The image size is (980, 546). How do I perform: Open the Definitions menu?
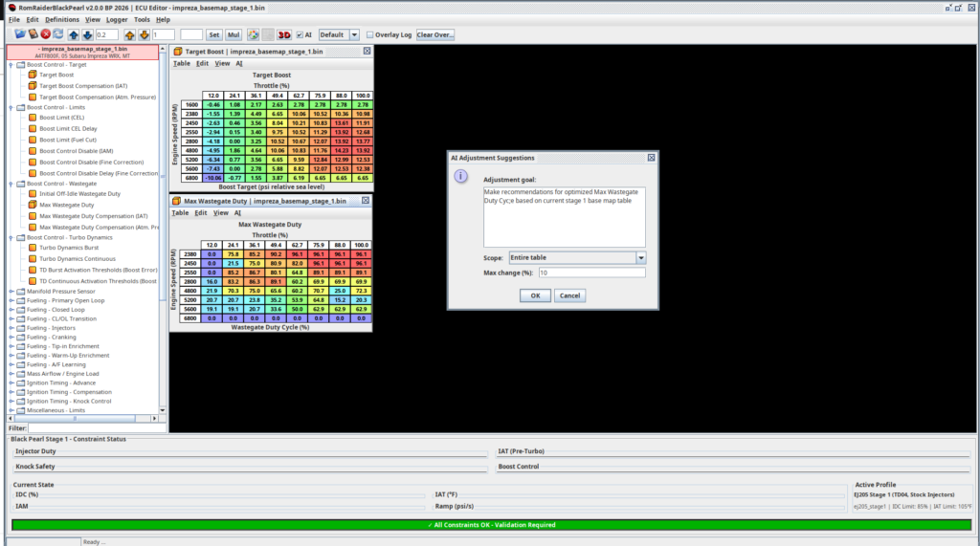click(62, 19)
